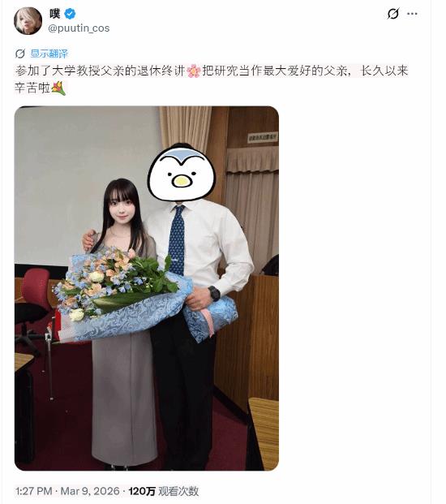The image size is (446, 504).
Task: Click the Mar 9, 2026 date
Action: [90, 491]
